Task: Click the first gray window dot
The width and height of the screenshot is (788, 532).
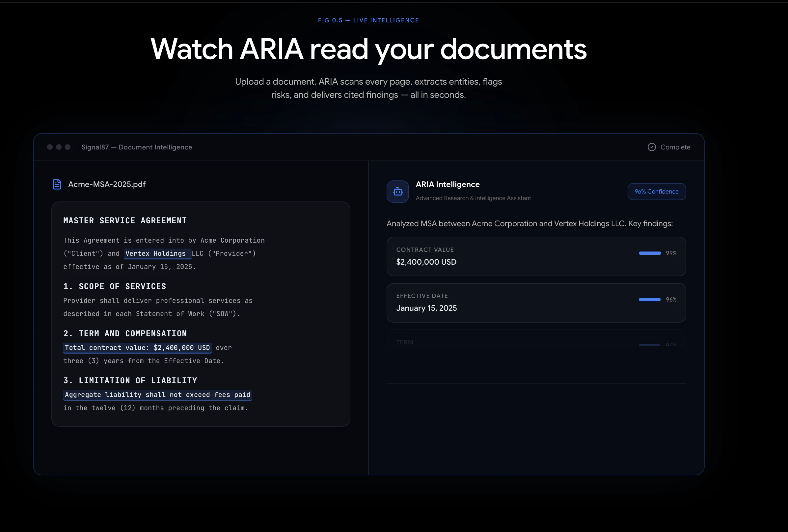Action: click(50, 147)
